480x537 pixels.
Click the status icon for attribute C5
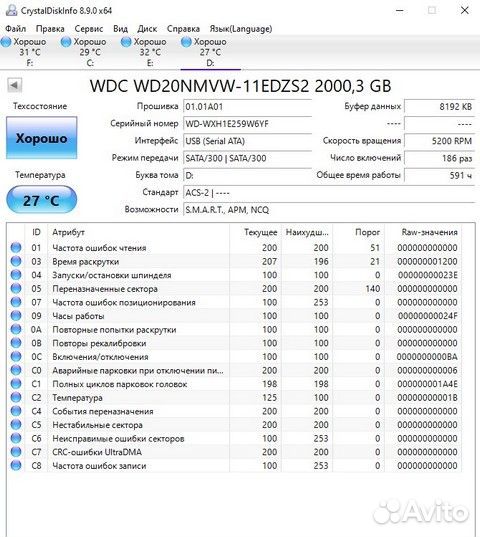16,425
